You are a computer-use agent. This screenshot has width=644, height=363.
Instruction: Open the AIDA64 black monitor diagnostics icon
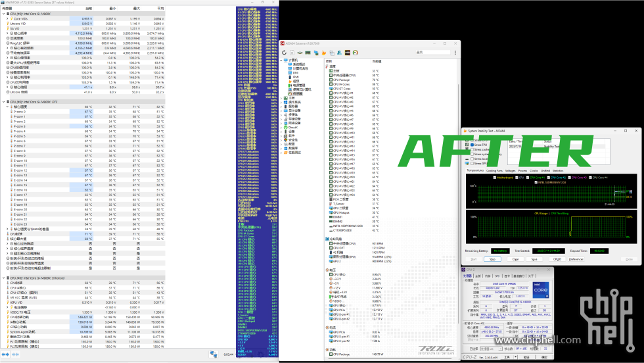(x=348, y=53)
